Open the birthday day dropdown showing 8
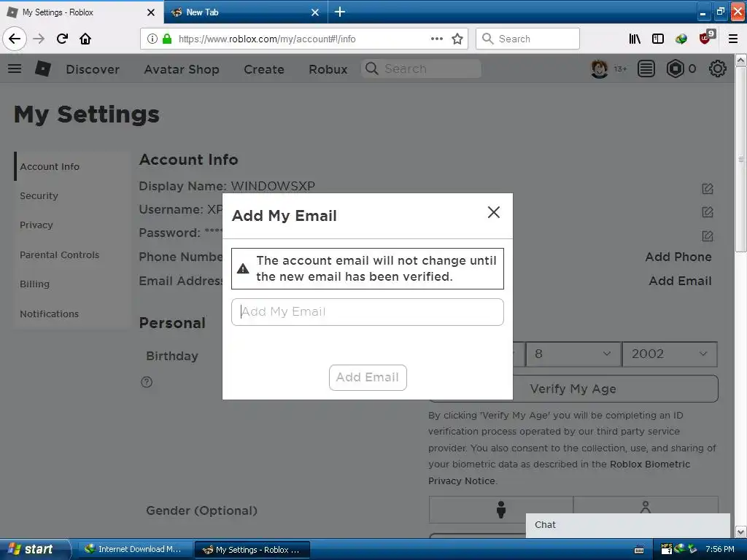The width and height of the screenshot is (747, 560). (x=573, y=354)
